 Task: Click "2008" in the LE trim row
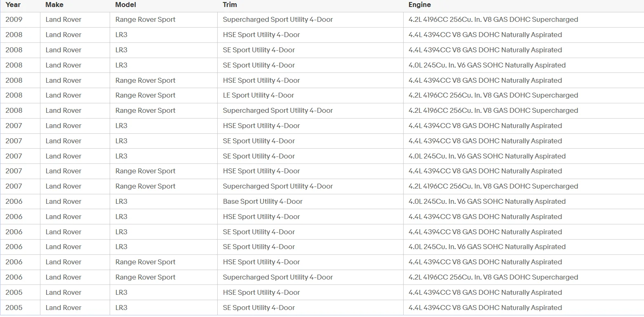14,96
